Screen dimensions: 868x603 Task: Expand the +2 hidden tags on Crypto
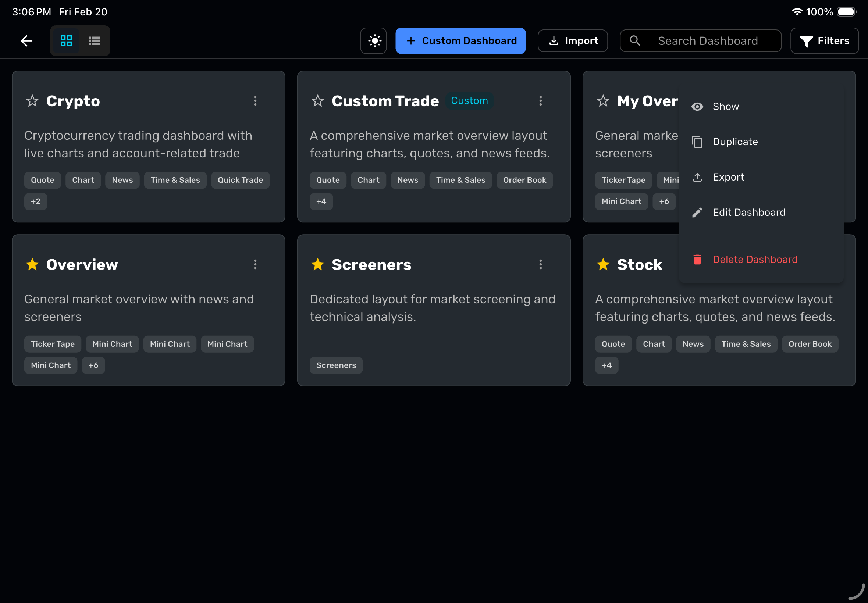tap(36, 201)
